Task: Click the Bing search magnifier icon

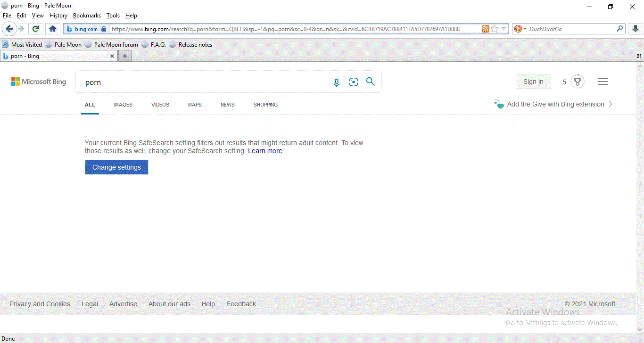Action: coord(371,82)
